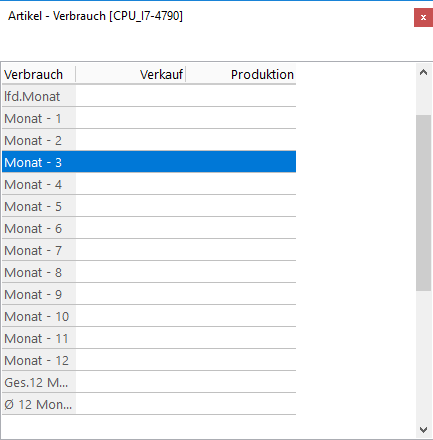Click the Produktion cell for Monat - 9

click(241, 294)
